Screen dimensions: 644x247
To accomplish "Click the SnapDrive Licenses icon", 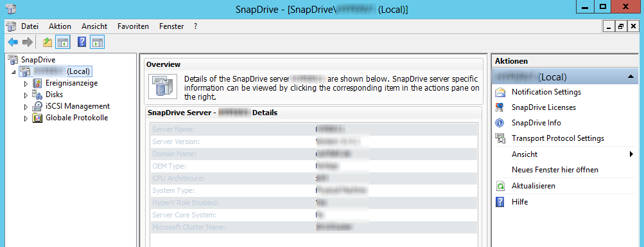I will click(x=500, y=107).
